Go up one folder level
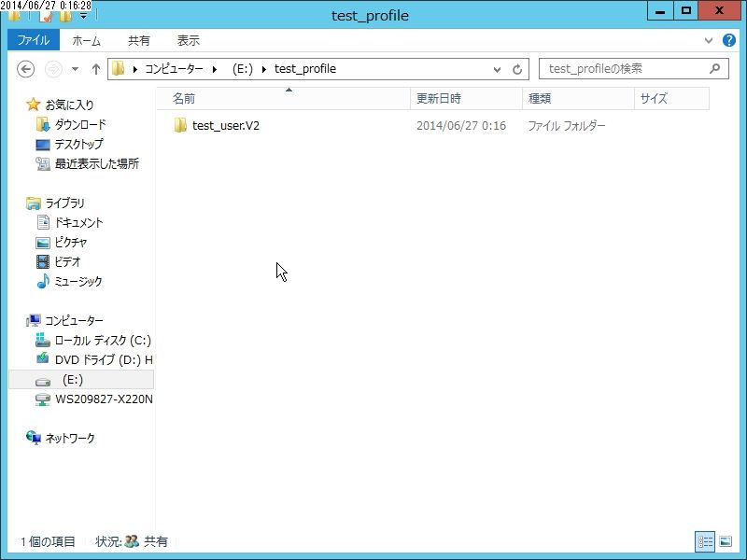 tap(96, 69)
